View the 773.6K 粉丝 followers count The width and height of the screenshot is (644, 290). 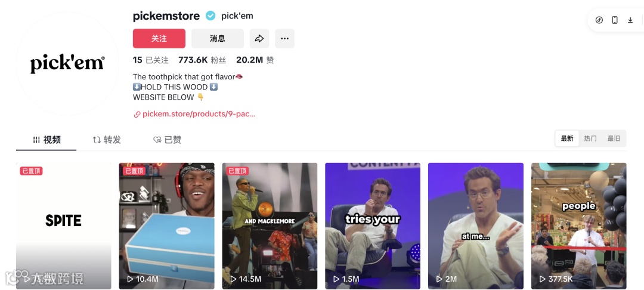pyautogui.click(x=202, y=60)
